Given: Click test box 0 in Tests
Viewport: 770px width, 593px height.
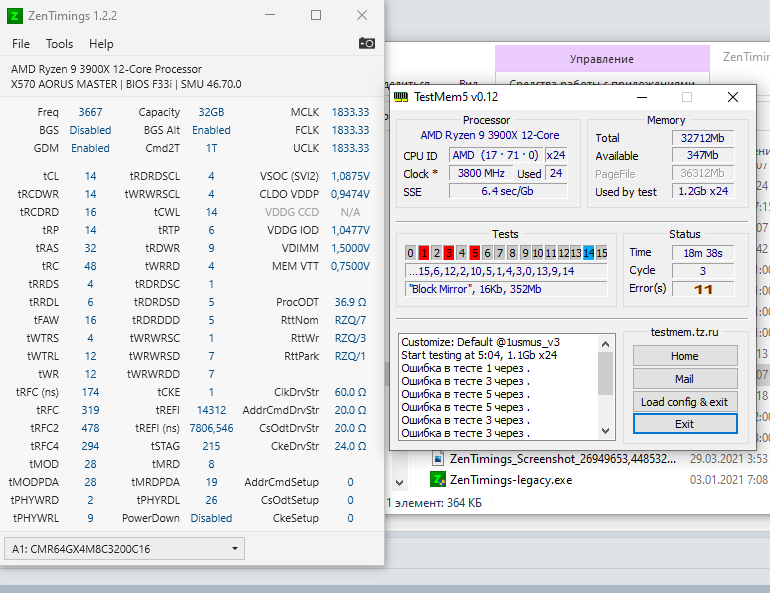Looking at the screenshot, I should tap(411, 253).
